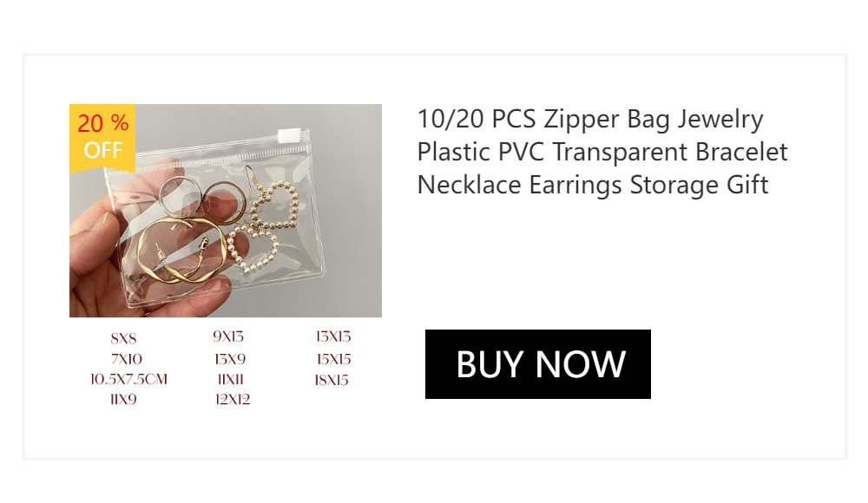Select the 8X8 size label
Screen dimensions: 868x503
click(x=123, y=338)
